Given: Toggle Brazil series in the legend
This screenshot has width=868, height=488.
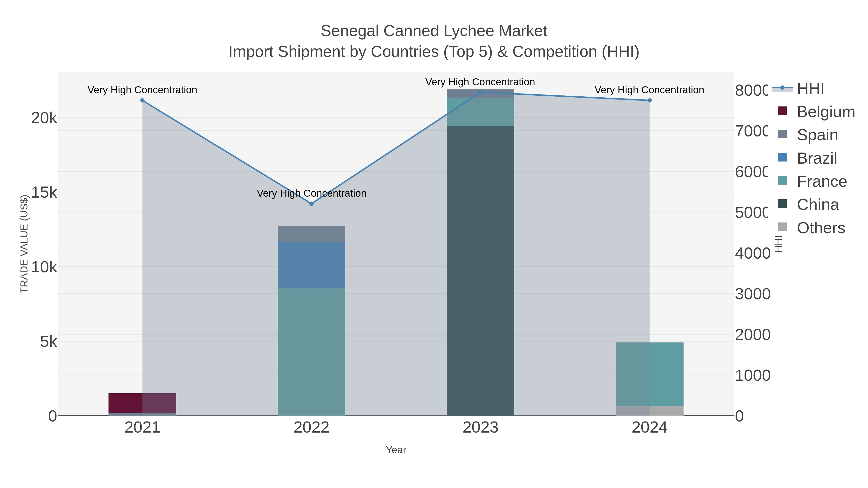Looking at the screenshot, I should coord(807,158).
